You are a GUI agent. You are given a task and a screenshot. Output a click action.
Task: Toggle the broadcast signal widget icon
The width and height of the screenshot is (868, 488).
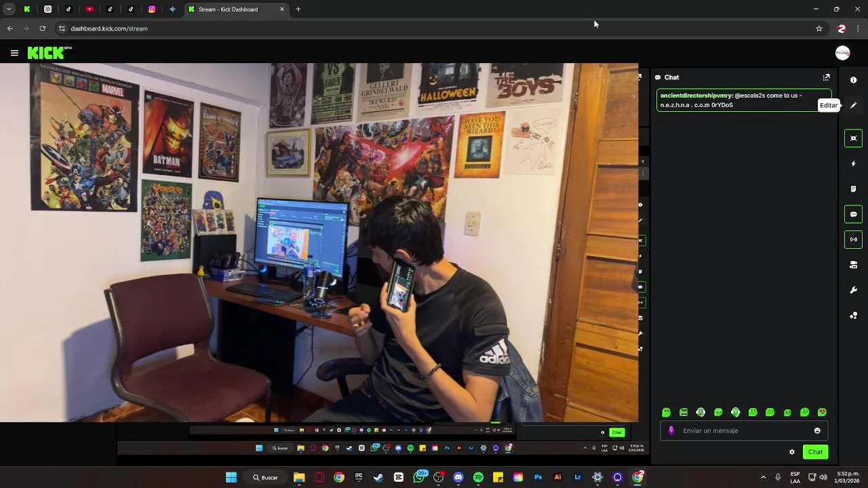pyautogui.click(x=853, y=239)
